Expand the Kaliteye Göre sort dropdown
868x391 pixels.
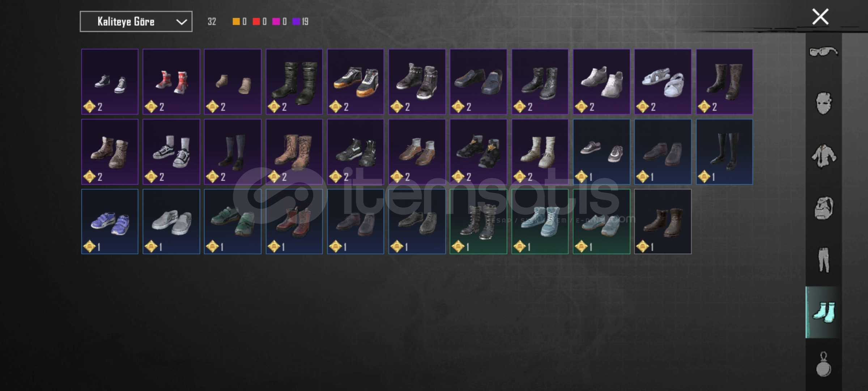pos(136,22)
